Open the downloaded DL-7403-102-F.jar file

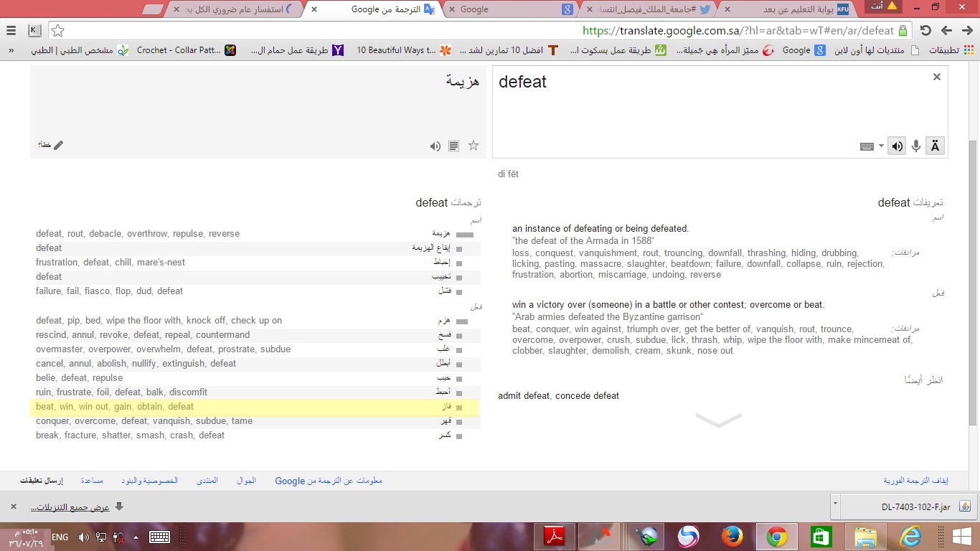tap(908, 507)
